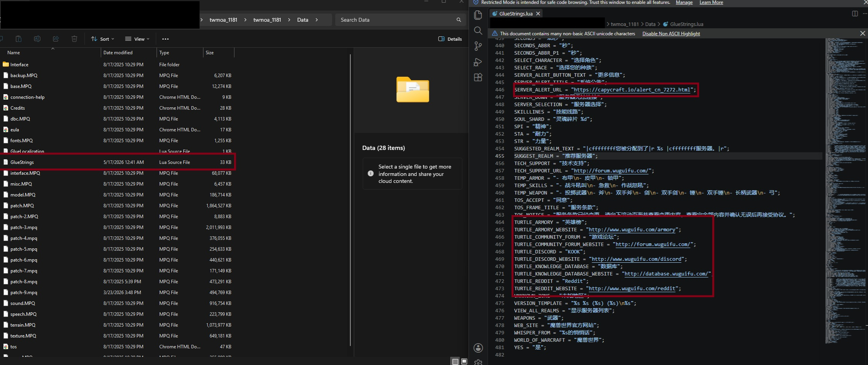Click the Interface folder icon in file list
The image size is (868, 365).
(x=6, y=64)
